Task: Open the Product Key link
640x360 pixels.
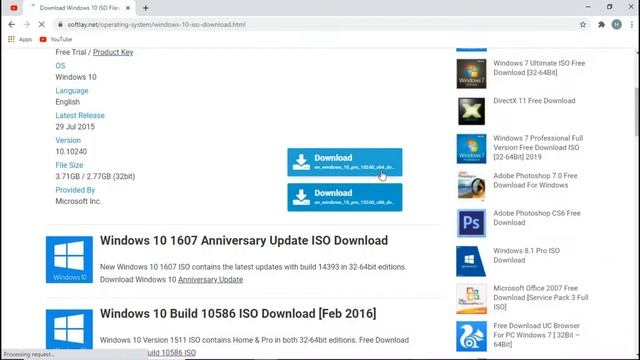Action: (x=113, y=52)
